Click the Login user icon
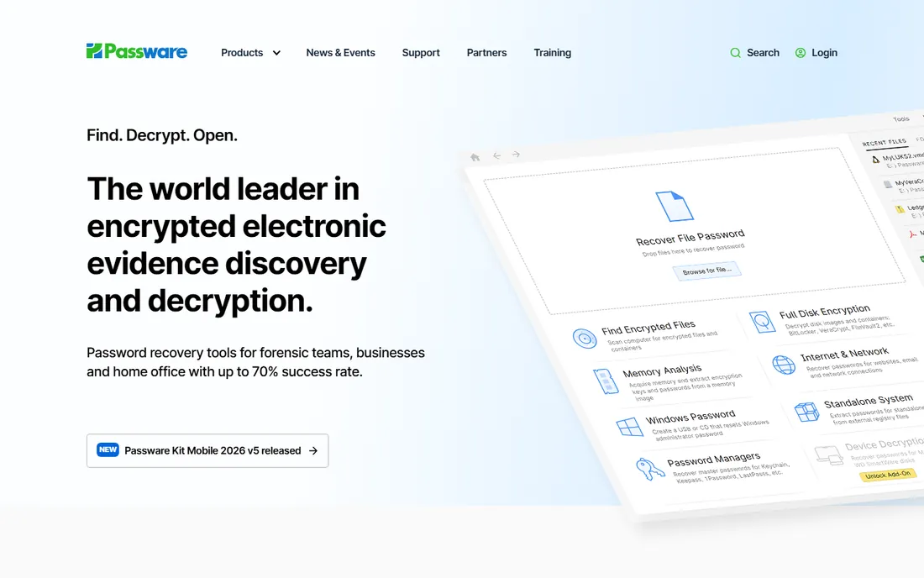Viewport: 924px width, 578px height. [x=801, y=53]
